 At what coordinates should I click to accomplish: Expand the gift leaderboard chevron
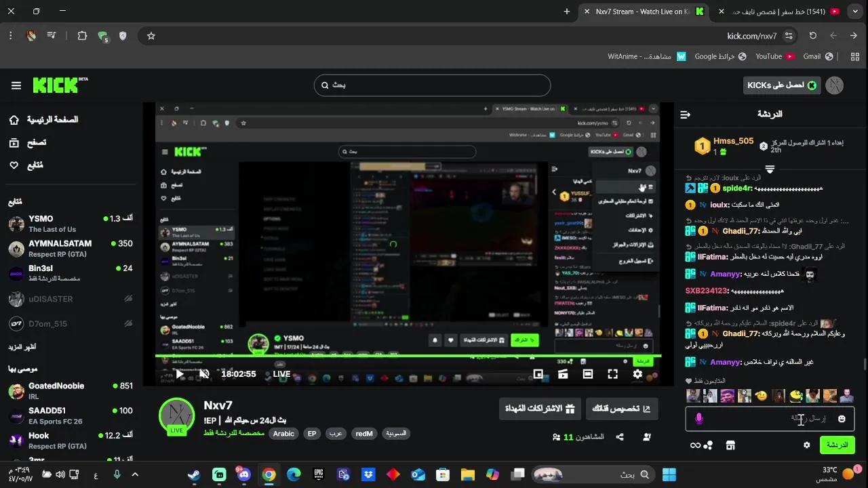pyautogui.click(x=770, y=169)
